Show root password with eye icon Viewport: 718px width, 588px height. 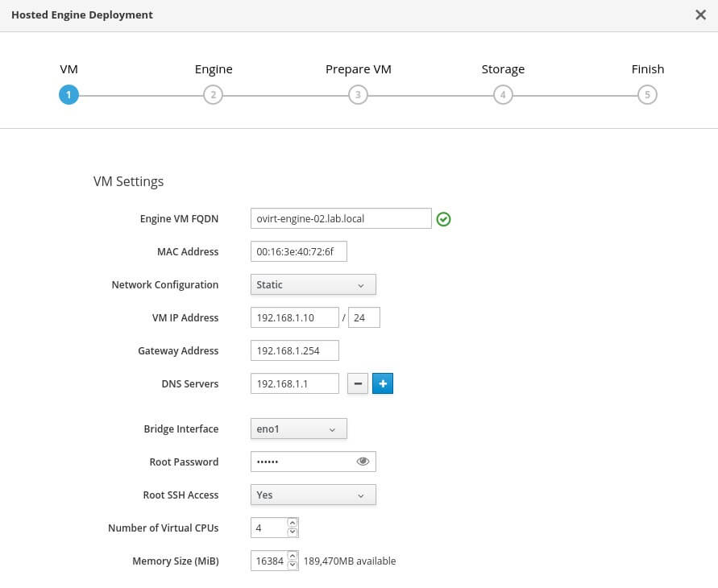363,462
